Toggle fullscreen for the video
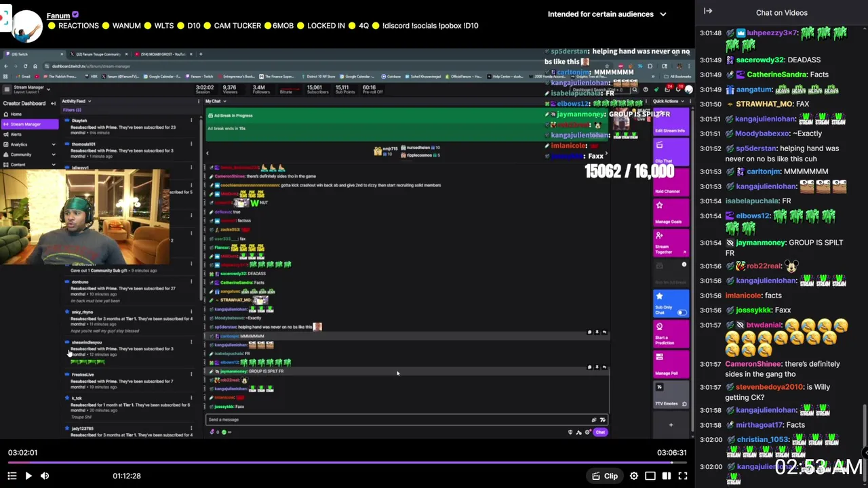The image size is (868, 488). tap(683, 476)
